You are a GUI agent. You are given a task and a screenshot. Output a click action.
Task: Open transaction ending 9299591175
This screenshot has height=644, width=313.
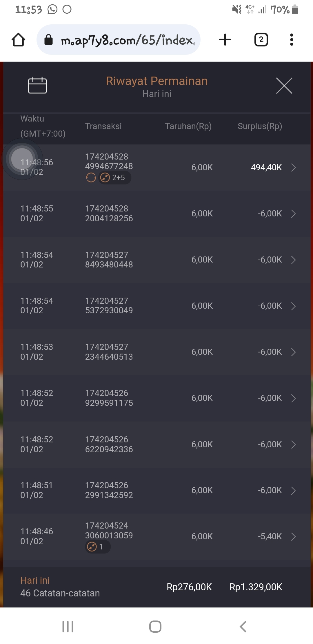point(109,398)
